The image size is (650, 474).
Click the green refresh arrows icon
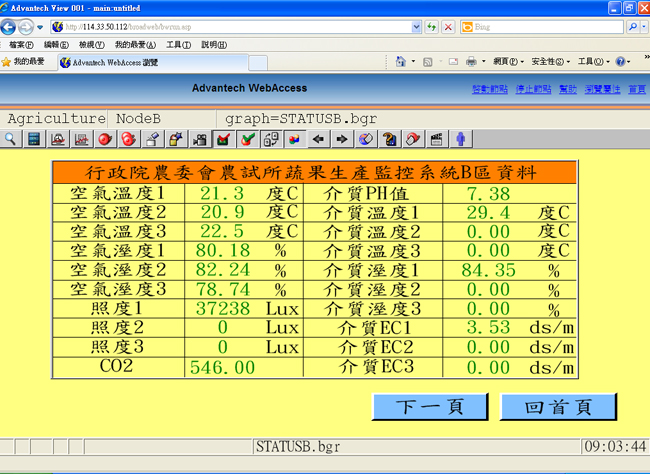coord(432,27)
